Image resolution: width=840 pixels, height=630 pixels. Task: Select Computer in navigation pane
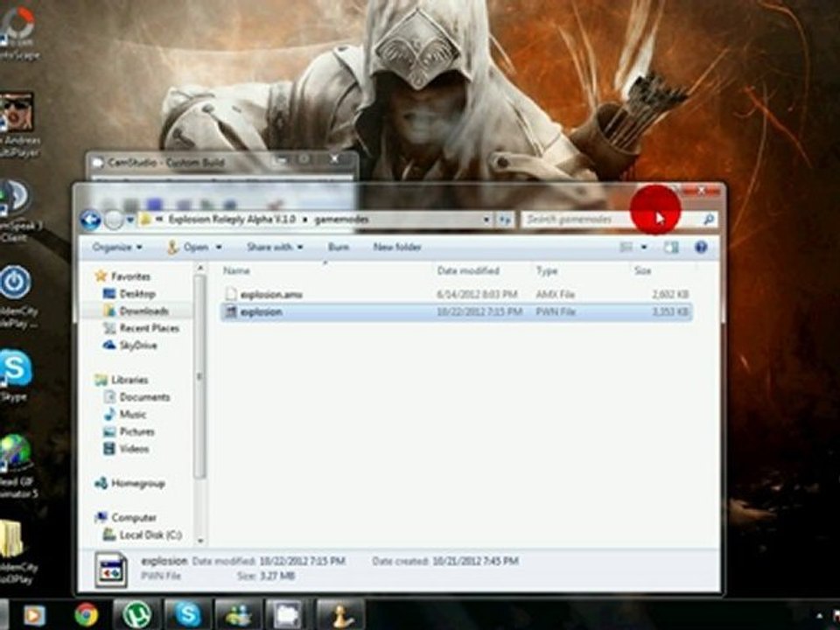pyautogui.click(x=133, y=517)
